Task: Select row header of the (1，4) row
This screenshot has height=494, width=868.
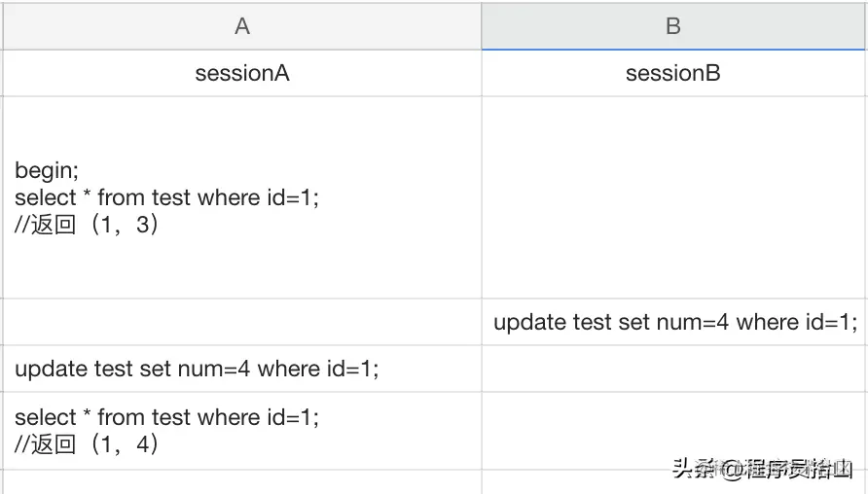Action: click(x=2, y=431)
